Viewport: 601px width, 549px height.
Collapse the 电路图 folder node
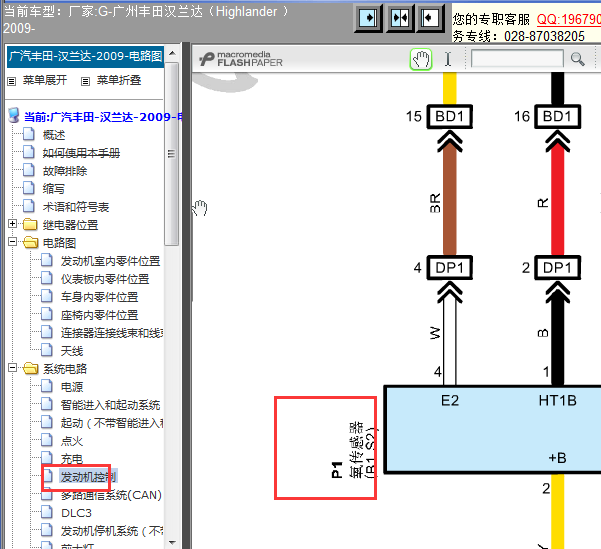[12, 242]
